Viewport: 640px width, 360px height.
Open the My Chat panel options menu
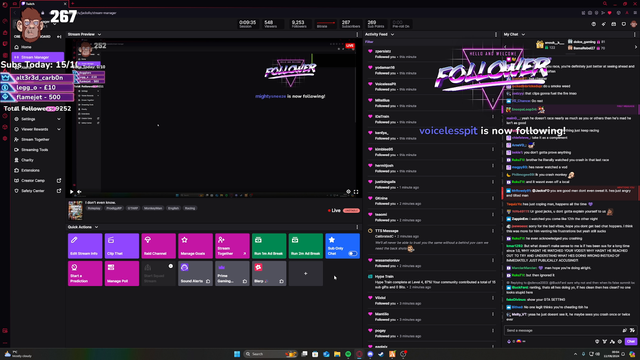click(635, 35)
